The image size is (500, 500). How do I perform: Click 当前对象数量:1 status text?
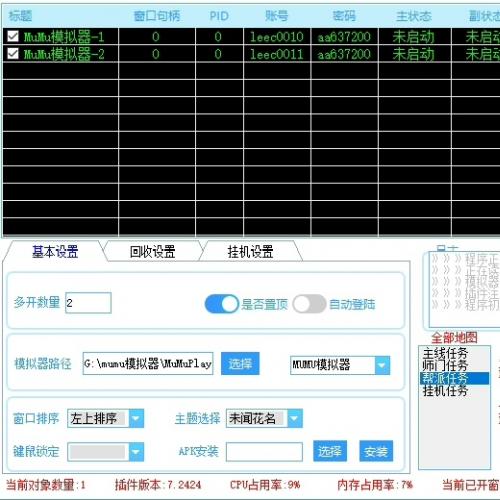[x=46, y=485]
